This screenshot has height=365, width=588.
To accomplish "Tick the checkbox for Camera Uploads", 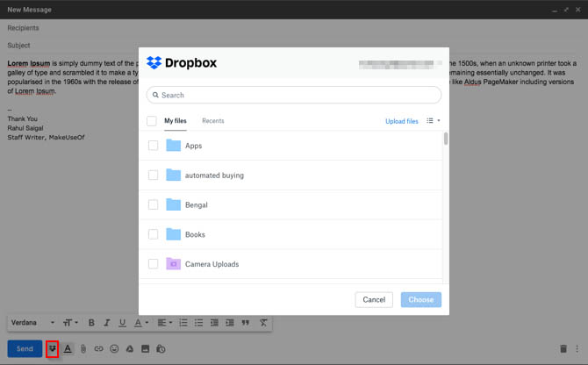I will tap(153, 264).
